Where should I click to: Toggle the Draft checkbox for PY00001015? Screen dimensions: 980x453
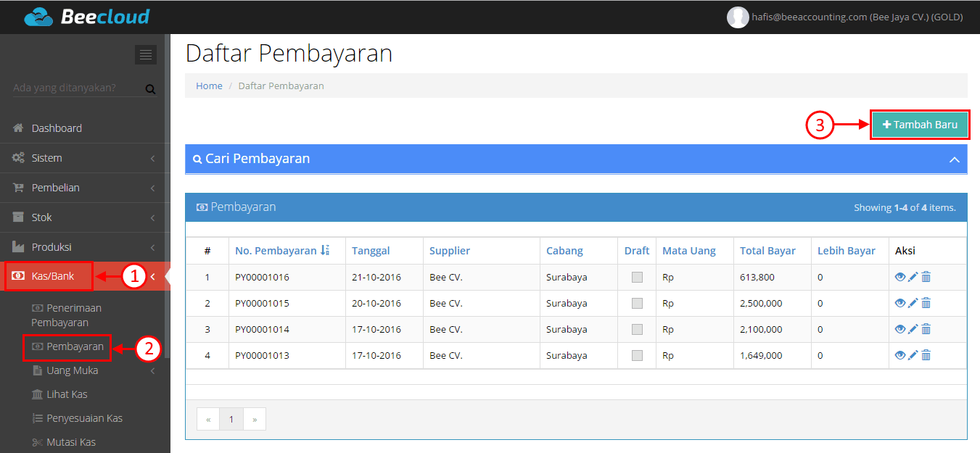[x=637, y=303]
